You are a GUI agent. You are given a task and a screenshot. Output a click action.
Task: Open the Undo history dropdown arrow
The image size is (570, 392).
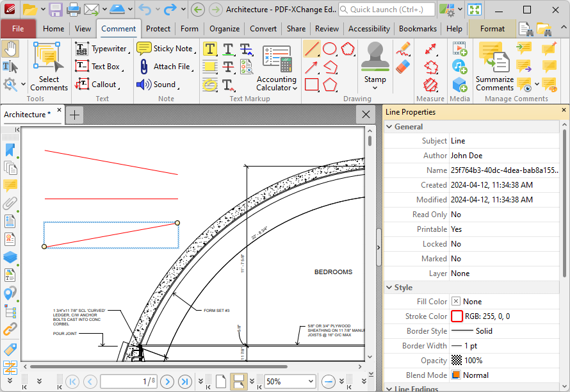(158, 10)
